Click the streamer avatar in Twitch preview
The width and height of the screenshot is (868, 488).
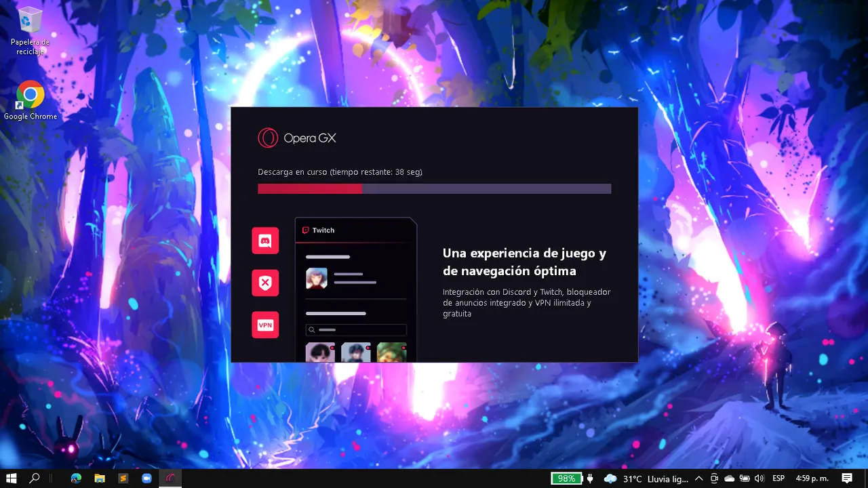pyautogui.click(x=317, y=279)
